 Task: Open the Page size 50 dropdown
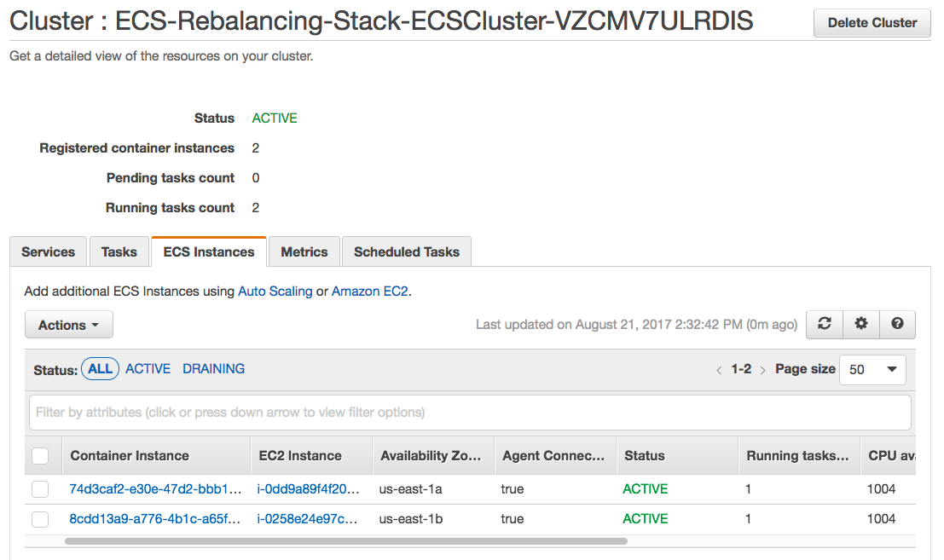(x=872, y=369)
